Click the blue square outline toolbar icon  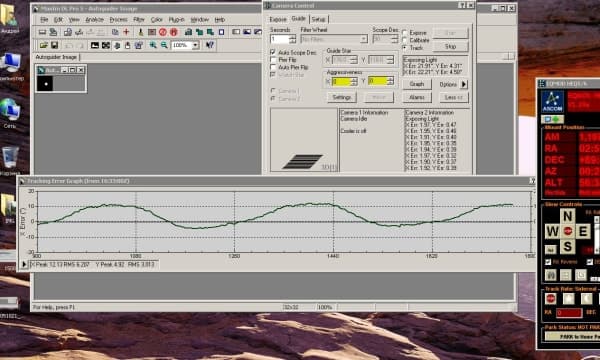coord(221,32)
